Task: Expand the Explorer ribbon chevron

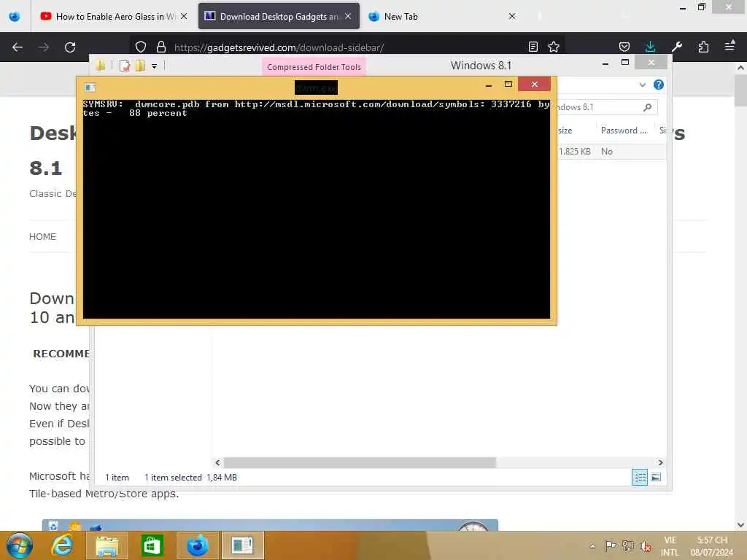Action: coord(642,85)
